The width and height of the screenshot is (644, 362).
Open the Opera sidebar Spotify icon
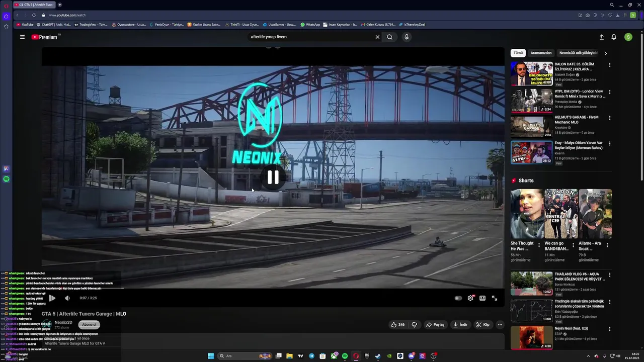click(x=6, y=179)
